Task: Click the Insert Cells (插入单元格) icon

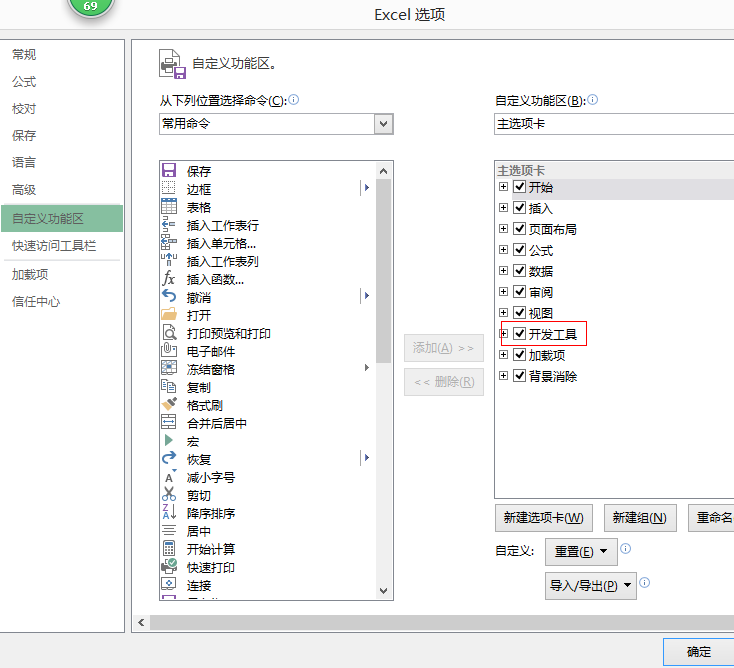Action: 169,242
